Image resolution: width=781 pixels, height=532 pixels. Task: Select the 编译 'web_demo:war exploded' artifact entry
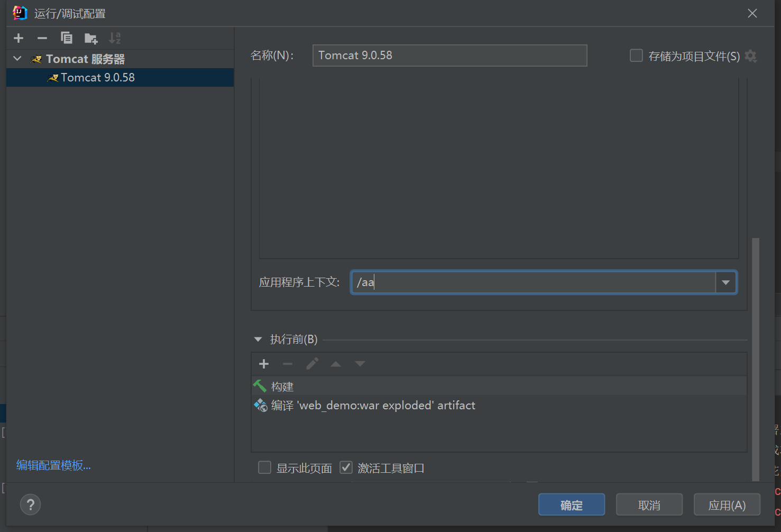pyautogui.click(x=499, y=406)
